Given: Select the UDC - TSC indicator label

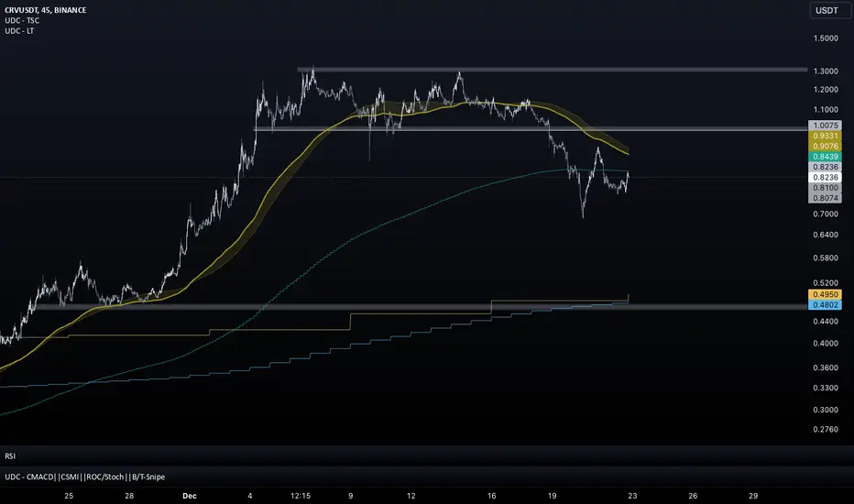Looking at the screenshot, I should click(22, 21).
